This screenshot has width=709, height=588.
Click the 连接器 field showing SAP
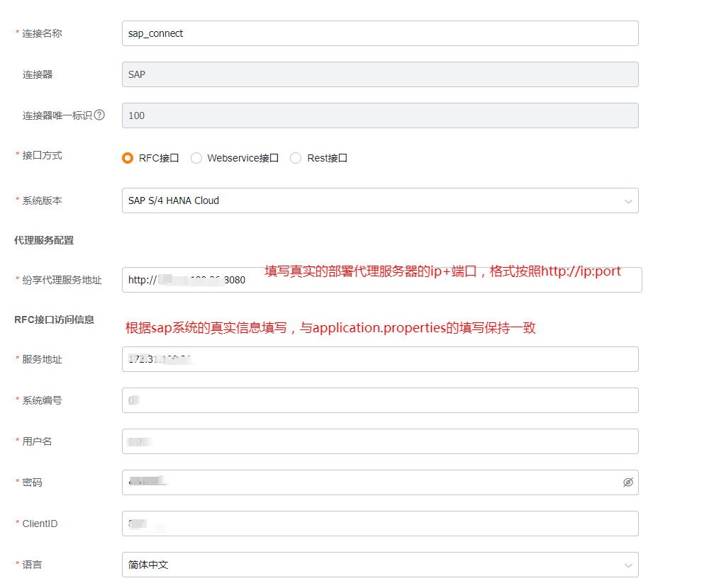[x=380, y=74]
